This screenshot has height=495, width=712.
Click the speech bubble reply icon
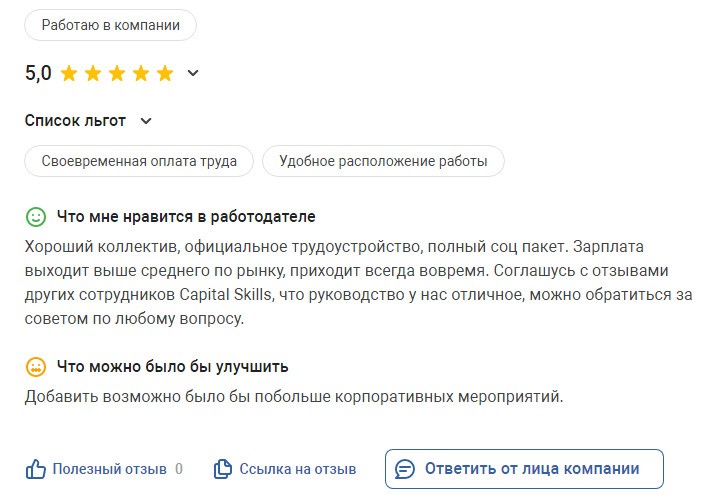click(405, 469)
